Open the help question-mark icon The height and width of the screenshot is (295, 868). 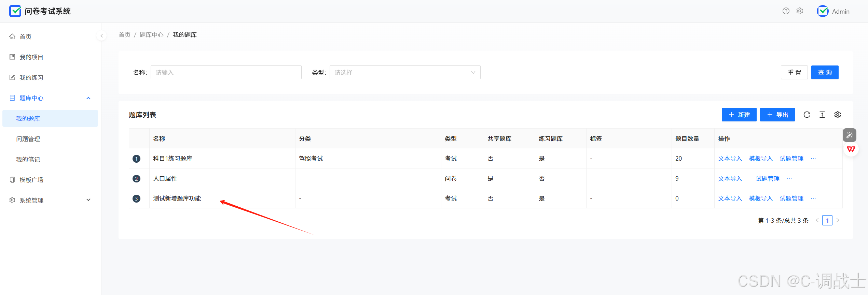pyautogui.click(x=786, y=11)
